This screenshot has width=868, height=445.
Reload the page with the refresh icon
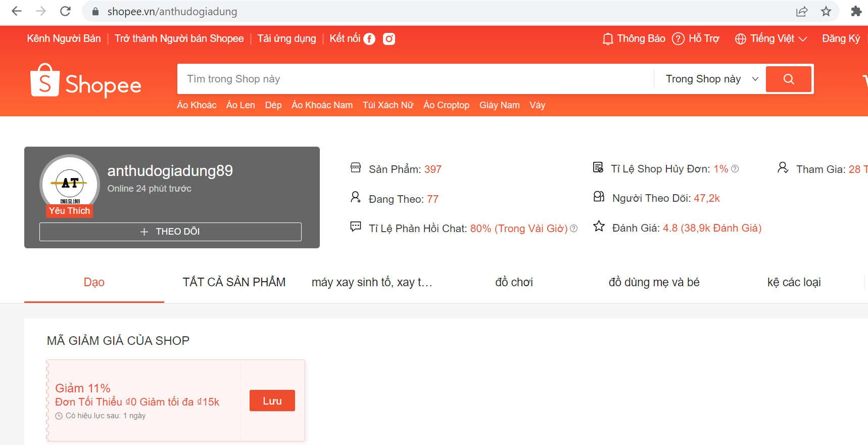point(65,11)
